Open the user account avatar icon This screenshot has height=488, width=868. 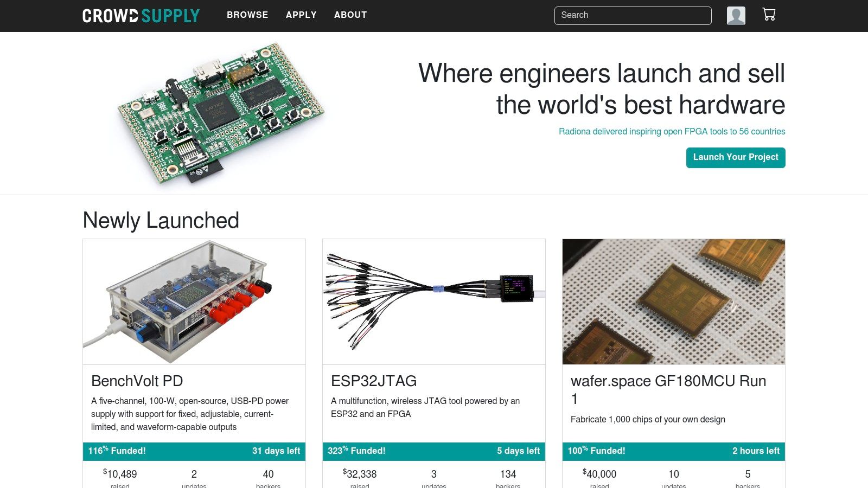click(x=736, y=16)
